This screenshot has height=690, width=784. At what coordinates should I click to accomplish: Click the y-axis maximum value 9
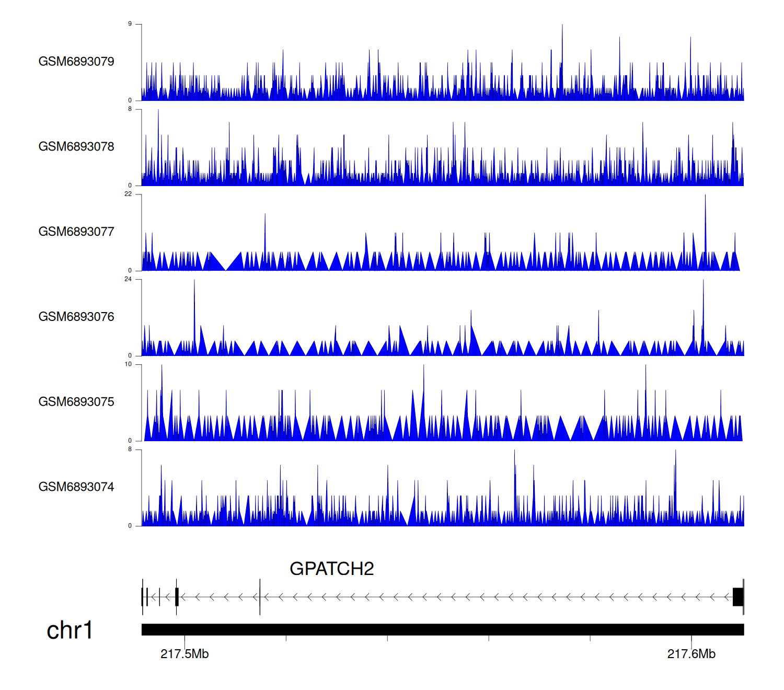point(130,24)
